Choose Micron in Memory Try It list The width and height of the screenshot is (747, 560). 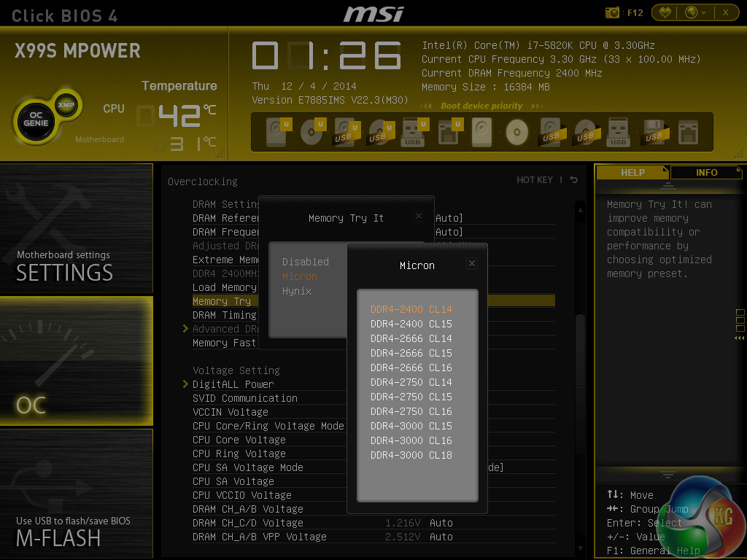[x=300, y=276]
